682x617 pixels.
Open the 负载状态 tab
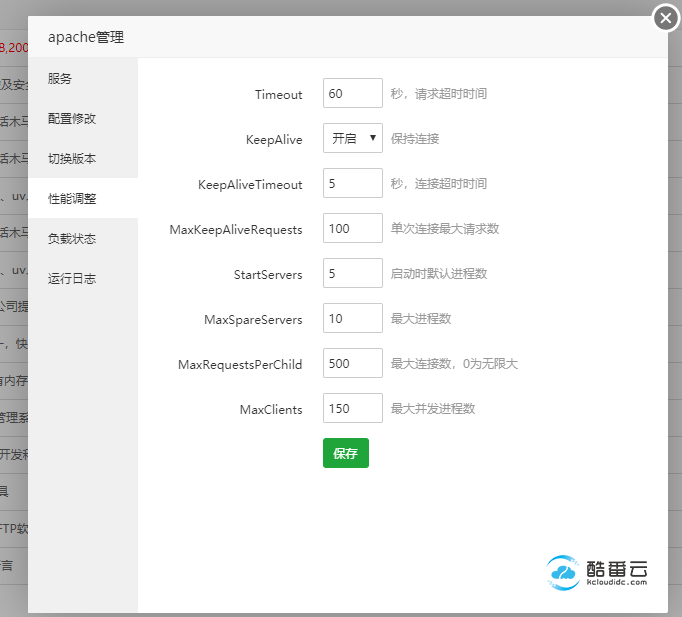pos(72,239)
